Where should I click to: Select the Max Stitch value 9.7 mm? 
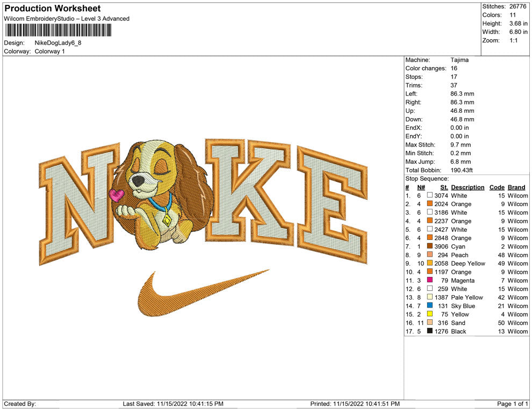[461, 145]
